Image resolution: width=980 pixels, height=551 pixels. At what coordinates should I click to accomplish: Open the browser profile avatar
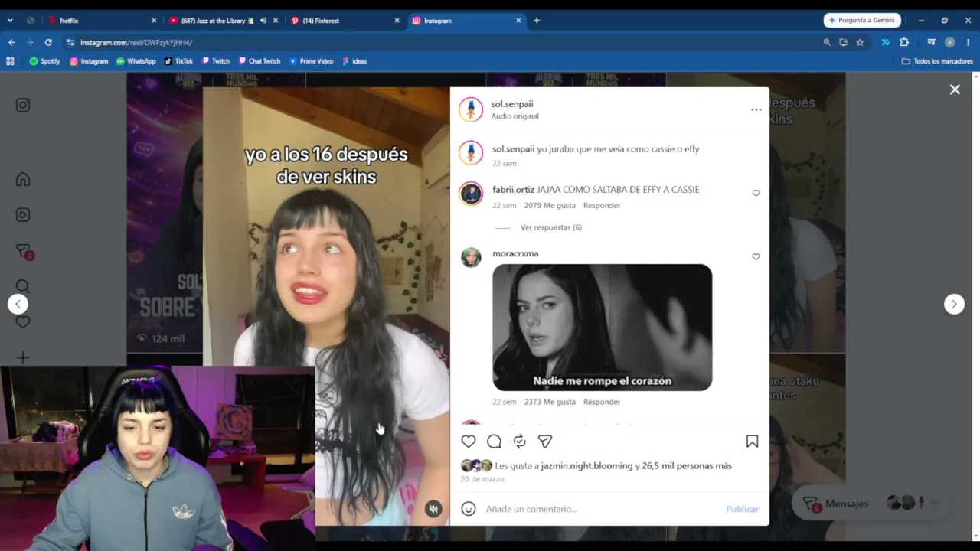pyautogui.click(x=949, y=42)
